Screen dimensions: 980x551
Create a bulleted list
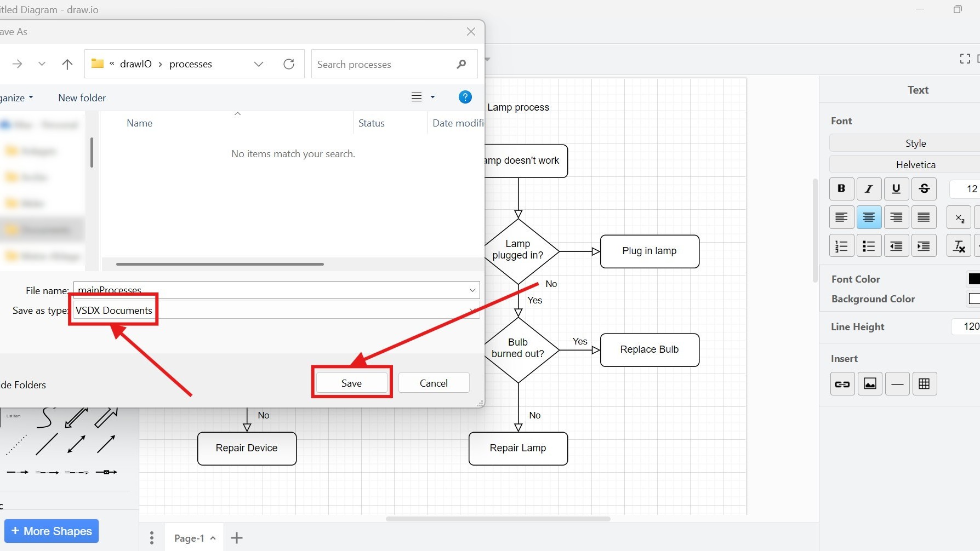click(x=869, y=245)
